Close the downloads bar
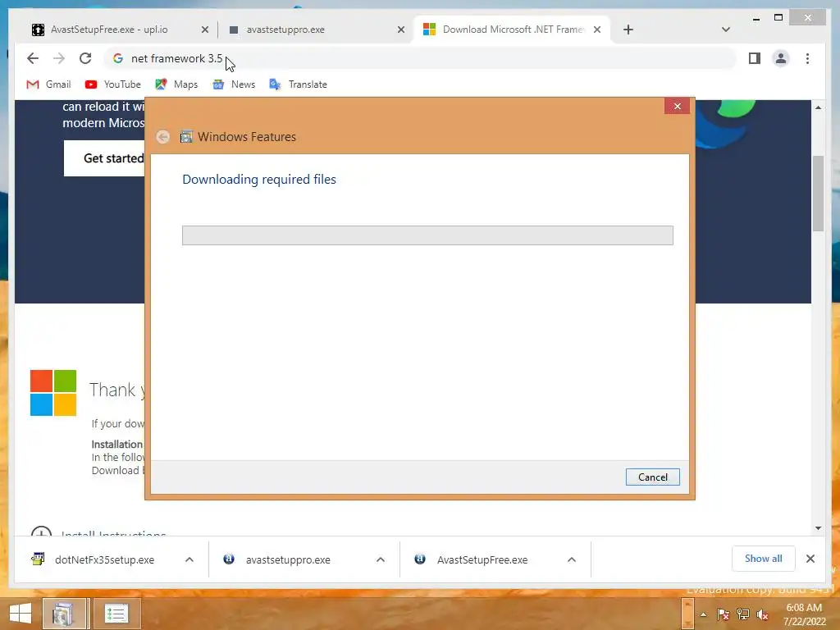 click(810, 559)
